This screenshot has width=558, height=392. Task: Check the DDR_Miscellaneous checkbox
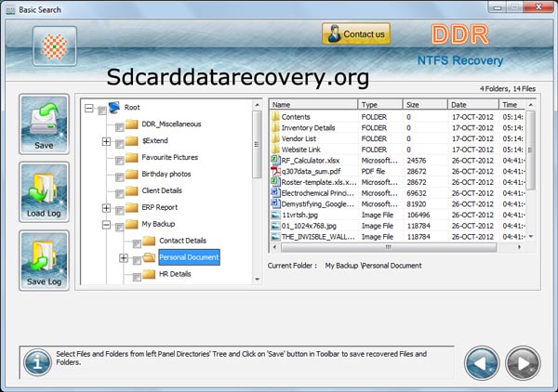click(x=120, y=127)
